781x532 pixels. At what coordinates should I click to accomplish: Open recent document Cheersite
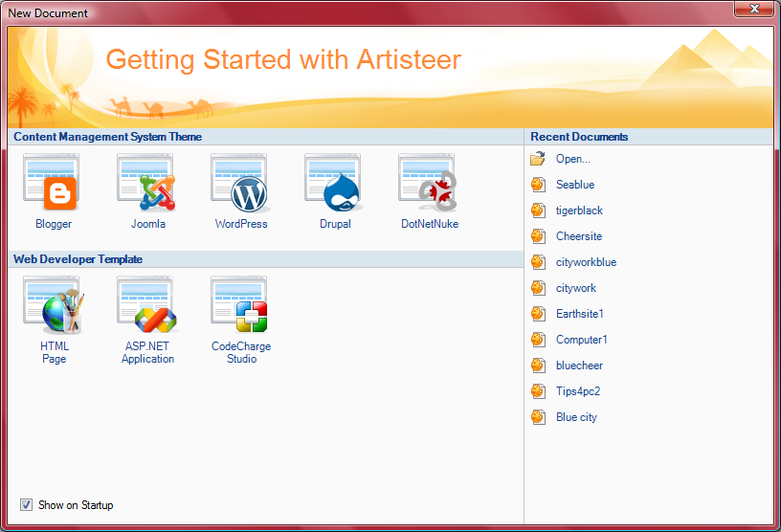point(579,236)
